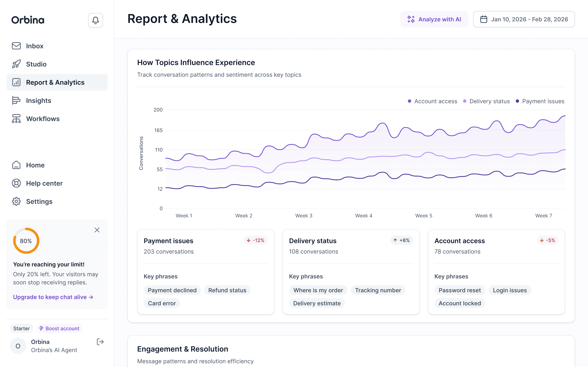Click Analyze with AI button
Image resolution: width=588 pixels, height=367 pixels.
click(x=434, y=19)
